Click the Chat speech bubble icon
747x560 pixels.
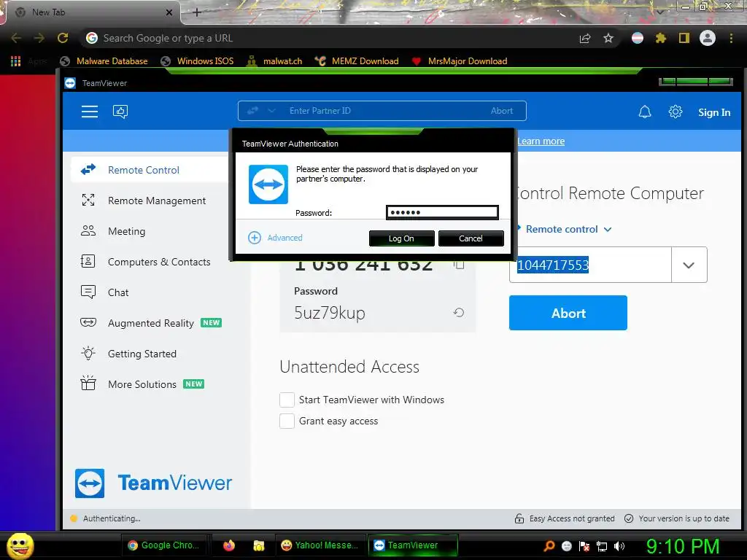tap(88, 292)
